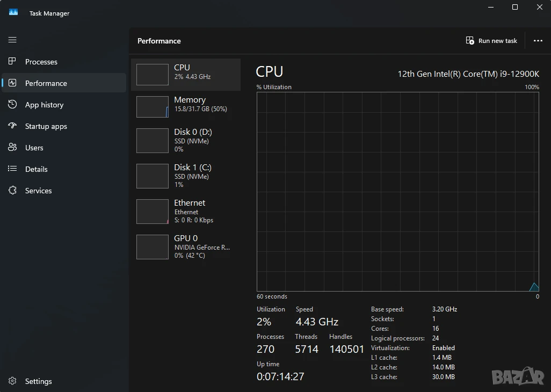
Task: Select the CPU entry in the resource list
Action: (185, 75)
